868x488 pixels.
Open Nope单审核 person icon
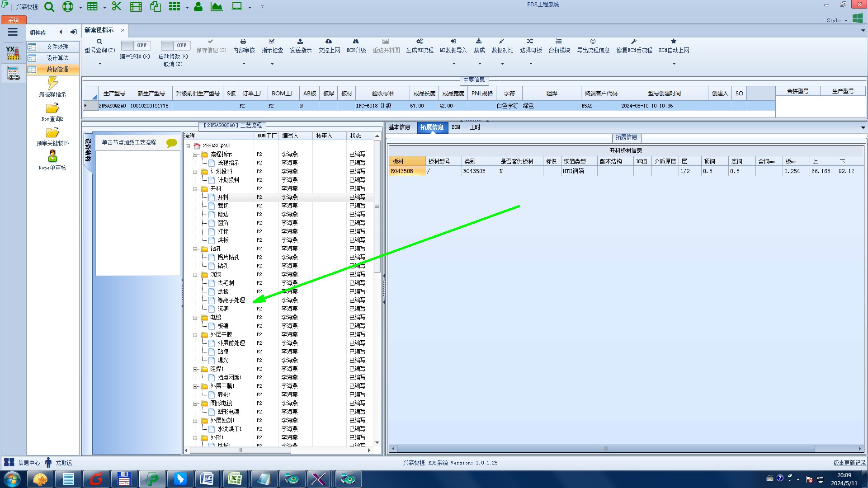[52, 156]
